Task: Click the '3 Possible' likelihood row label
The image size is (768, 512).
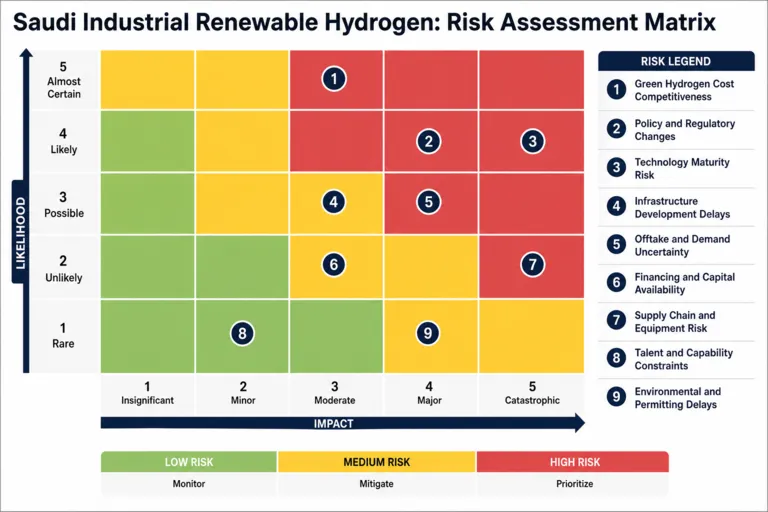Action: [64, 205]
